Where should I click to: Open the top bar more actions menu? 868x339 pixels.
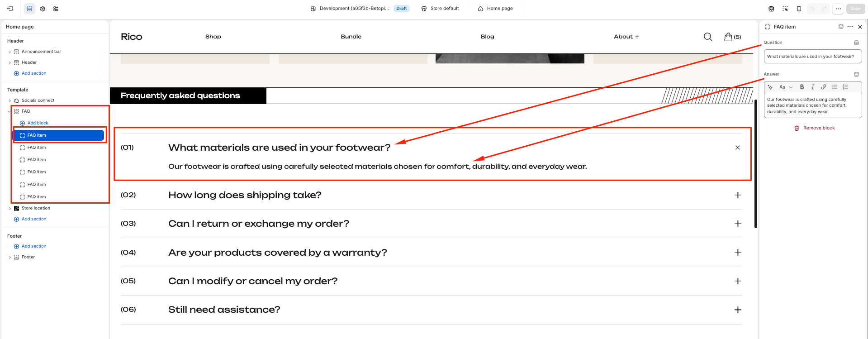[838, 9]
